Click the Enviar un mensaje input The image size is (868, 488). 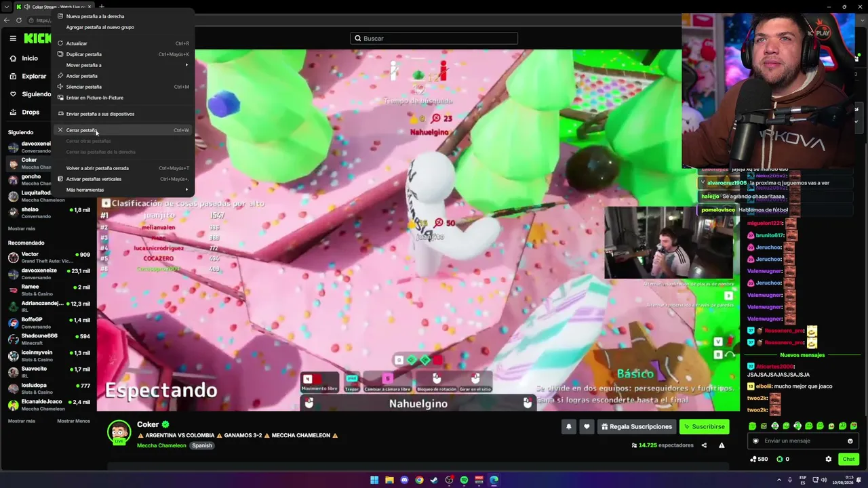pos(804,441)
